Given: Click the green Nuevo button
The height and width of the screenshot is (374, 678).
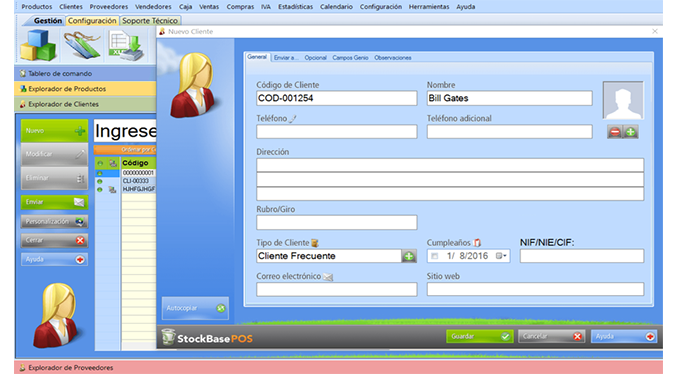Looking at the screenshot, I should [x=54, y=131].
